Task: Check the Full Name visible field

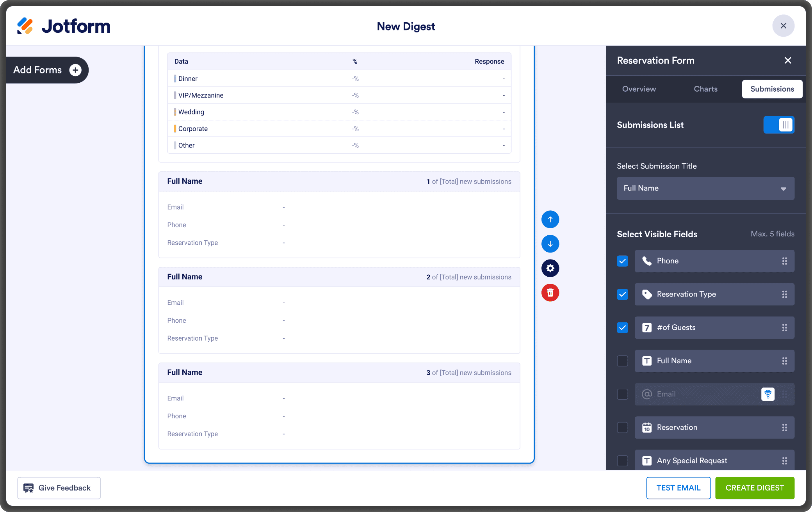Action: (623, 361)
